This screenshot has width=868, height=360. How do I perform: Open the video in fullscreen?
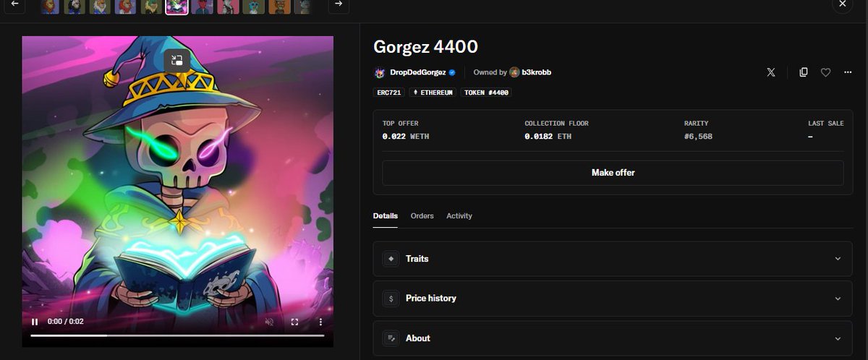pyautogui.click(x=294, y=322)
